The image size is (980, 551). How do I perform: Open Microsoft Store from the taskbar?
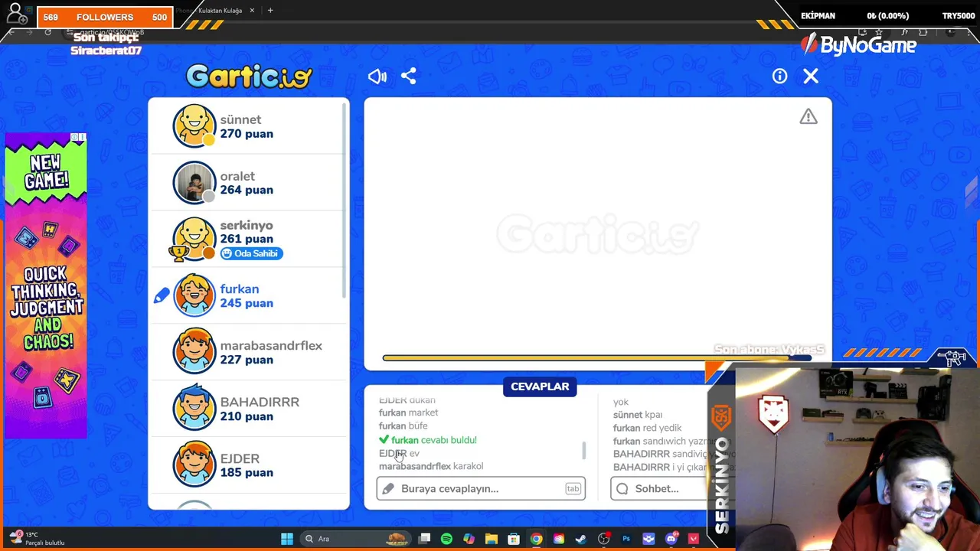(514, 539)
